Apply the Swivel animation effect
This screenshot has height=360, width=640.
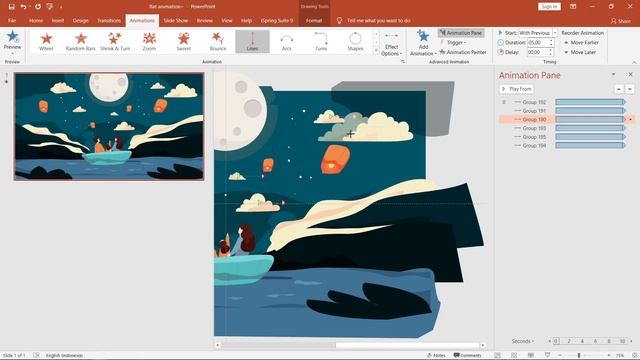[x=184, y=42]
